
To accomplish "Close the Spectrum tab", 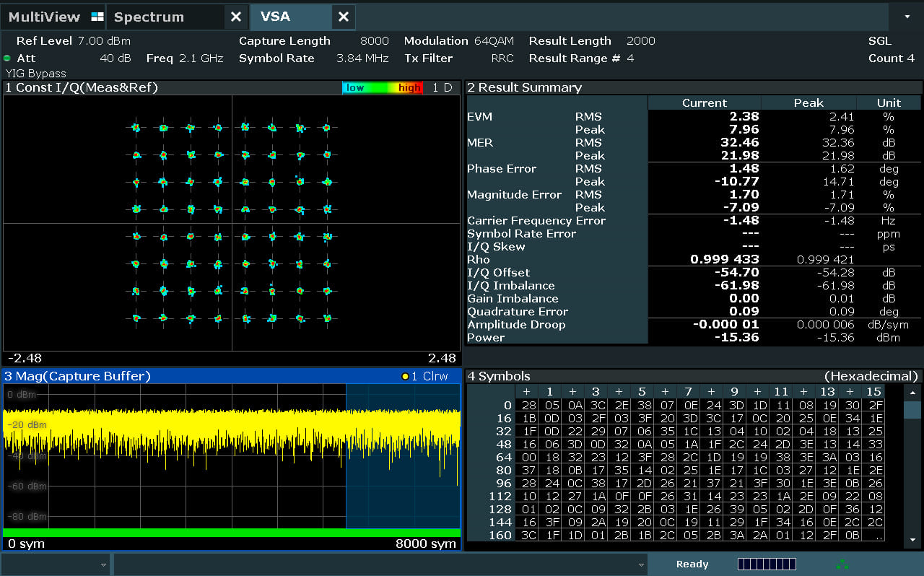I will [236, 17].
